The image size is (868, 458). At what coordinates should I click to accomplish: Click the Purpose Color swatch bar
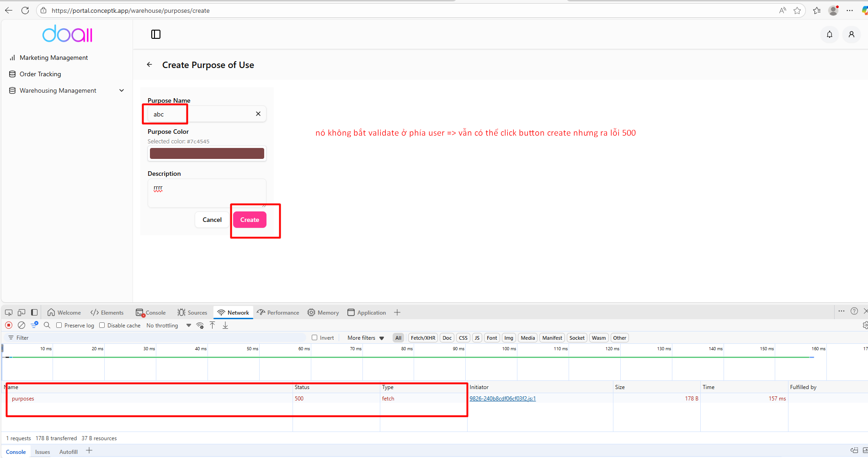point(207,153)
